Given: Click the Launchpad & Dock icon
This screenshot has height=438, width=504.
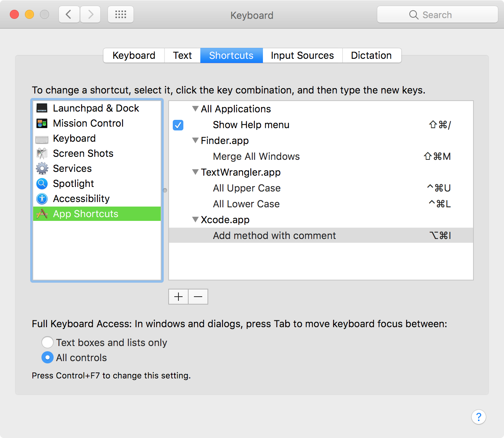Looking at the screenshot, I should (x=42, y=108).
